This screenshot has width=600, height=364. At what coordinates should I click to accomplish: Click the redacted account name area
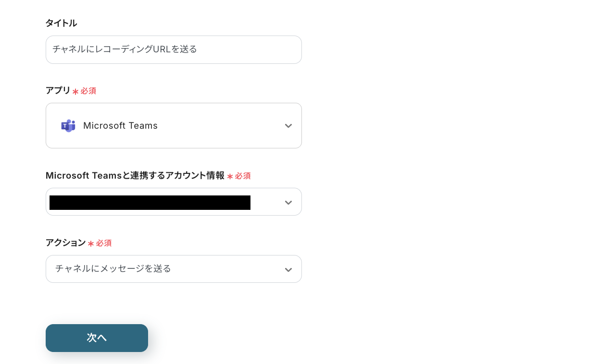(x=150, y=202)
